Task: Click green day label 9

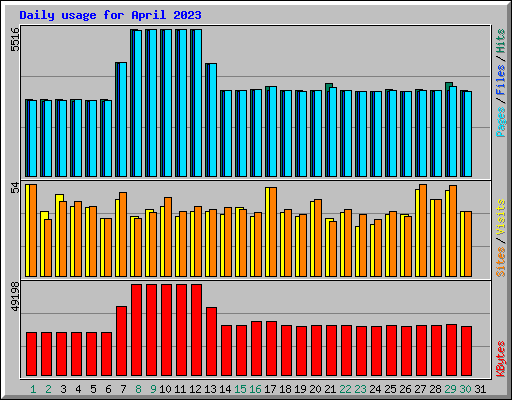Action: pos(153,389)
